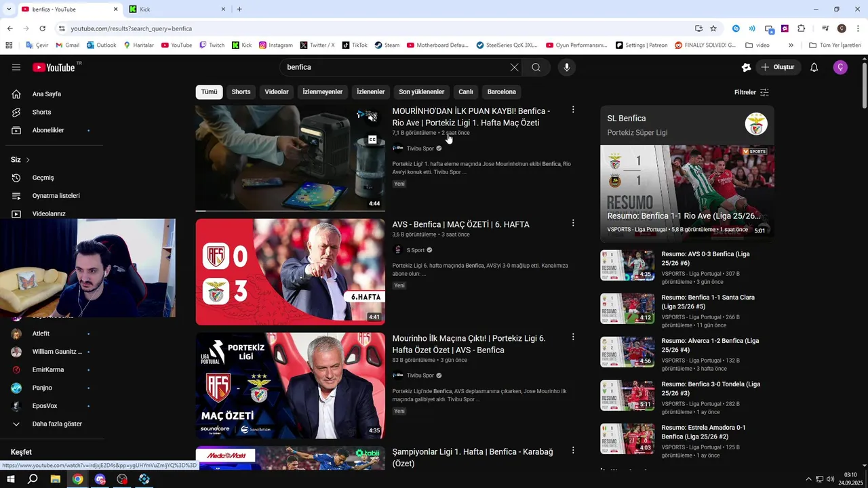Open Shorts in the left sidebar
The height and width of the screenshot is (488, 868).
[x=41, y=112]
